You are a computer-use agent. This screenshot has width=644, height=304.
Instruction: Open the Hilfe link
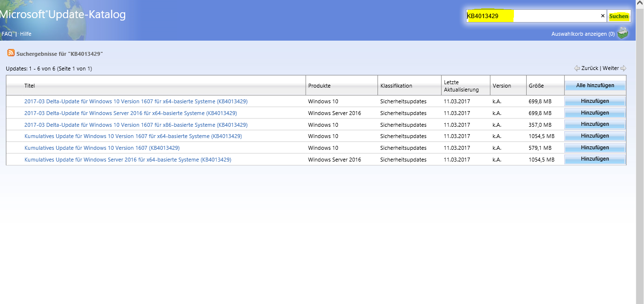click(25, 34)
